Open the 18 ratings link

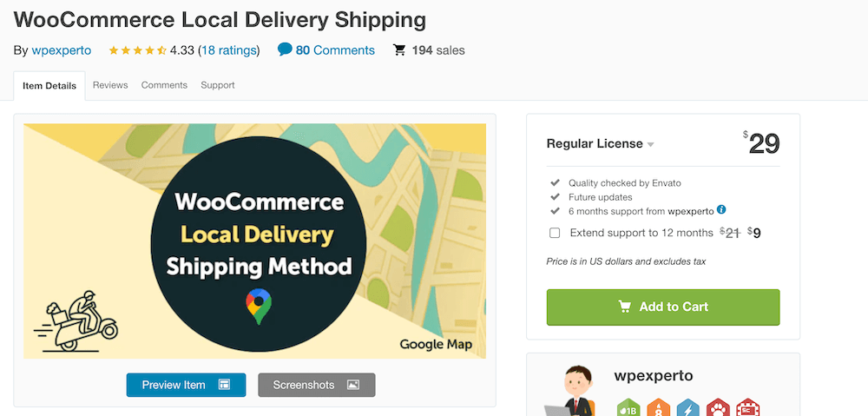tap(228, 50)
